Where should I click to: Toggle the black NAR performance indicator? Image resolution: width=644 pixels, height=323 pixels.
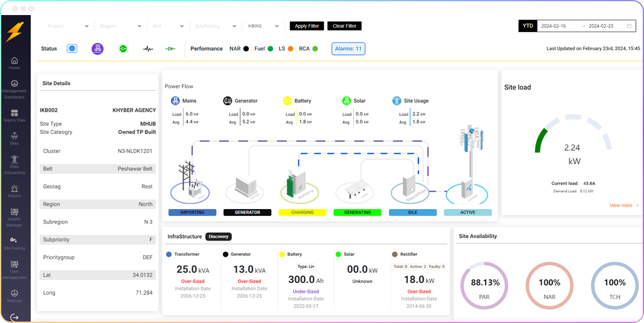(246, 49)
